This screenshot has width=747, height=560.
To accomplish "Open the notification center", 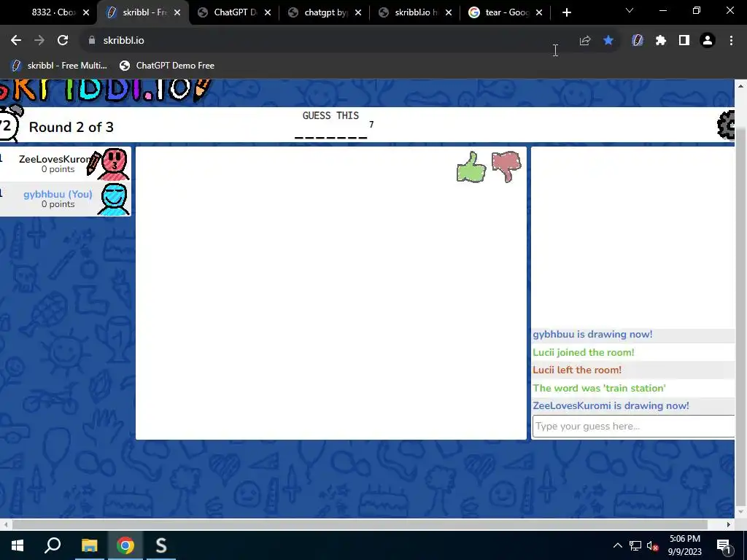I will tap(723, 545).
